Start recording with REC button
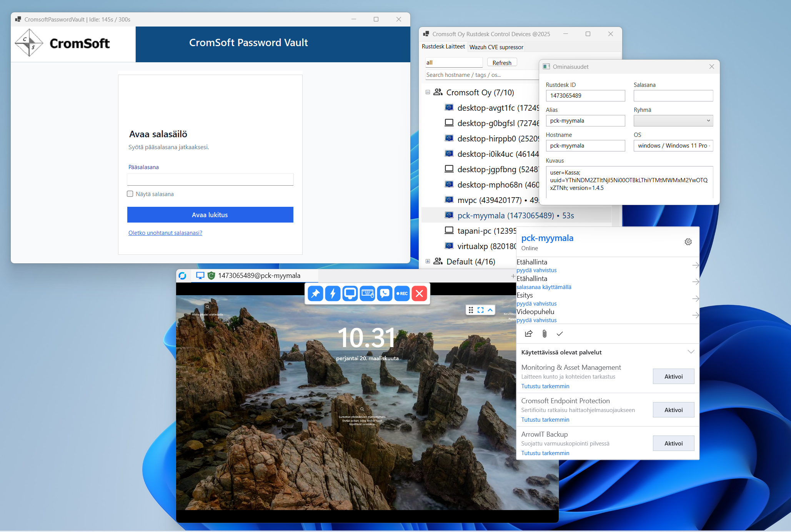Viewport: 791px width, 532px height. coord(402,294)
